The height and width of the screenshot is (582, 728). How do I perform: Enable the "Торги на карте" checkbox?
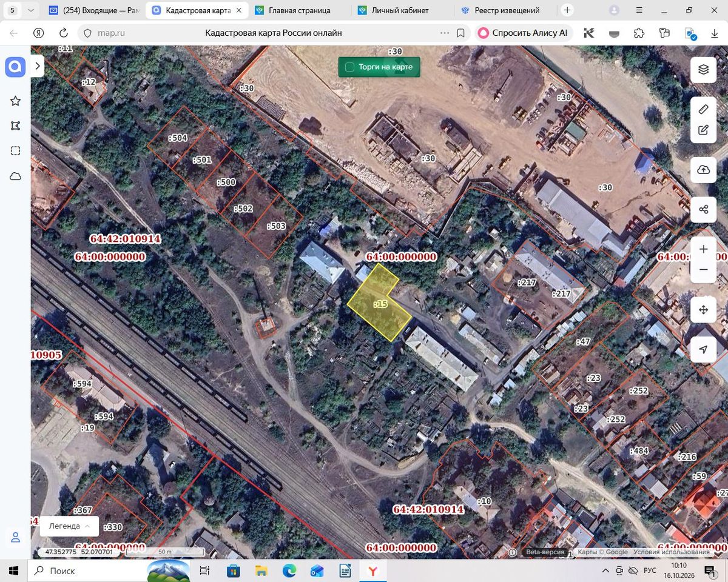pyautogui.click(x=349, y=67)
